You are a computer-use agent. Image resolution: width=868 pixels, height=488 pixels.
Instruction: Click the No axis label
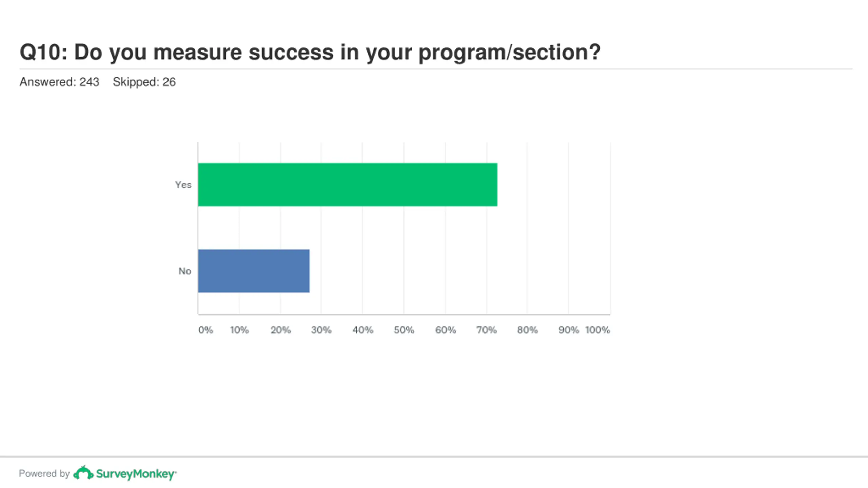(x=185, y=271)
